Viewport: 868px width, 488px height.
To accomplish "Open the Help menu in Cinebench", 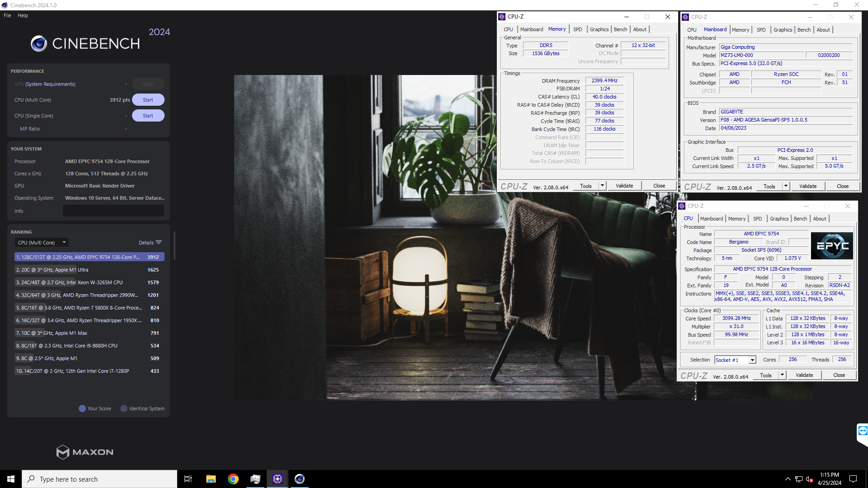I will pyautogui.click(x=23, y=15).
